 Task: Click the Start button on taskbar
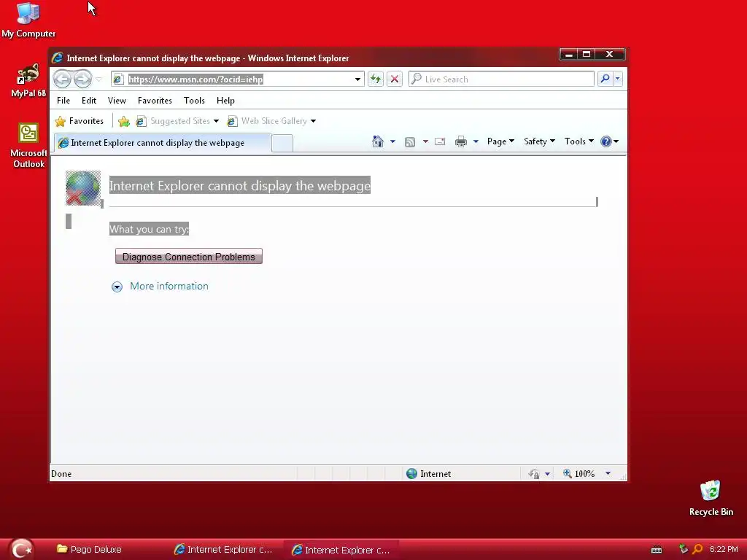[x=21, y=549]
